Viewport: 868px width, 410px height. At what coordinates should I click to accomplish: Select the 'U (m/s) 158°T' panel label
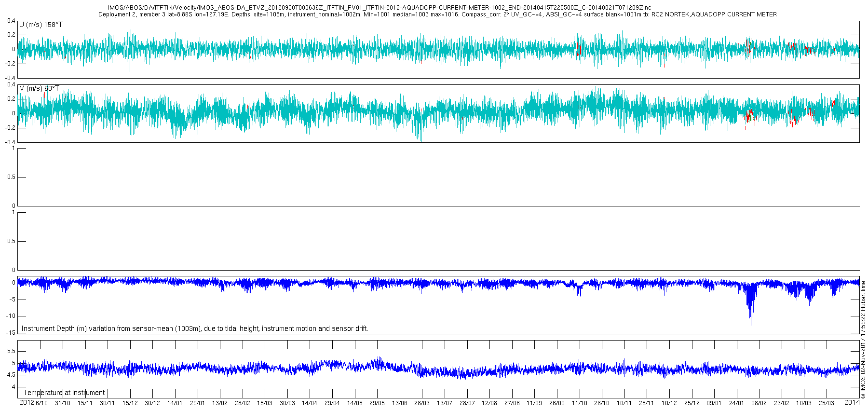point(41,25)
